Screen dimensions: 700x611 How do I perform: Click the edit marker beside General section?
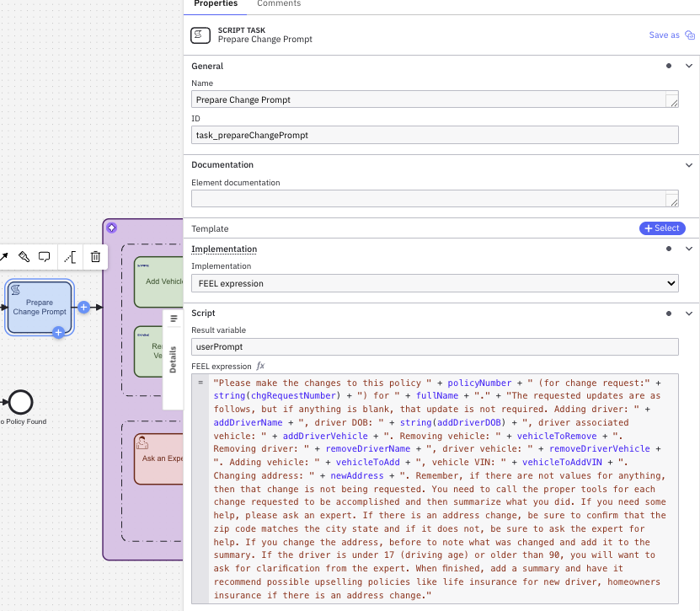669,66
